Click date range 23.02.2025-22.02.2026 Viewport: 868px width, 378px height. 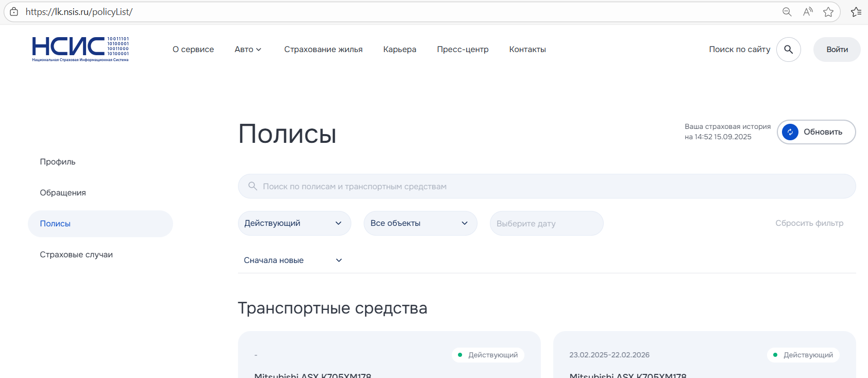pyautogui.click(x=609, y=355)
